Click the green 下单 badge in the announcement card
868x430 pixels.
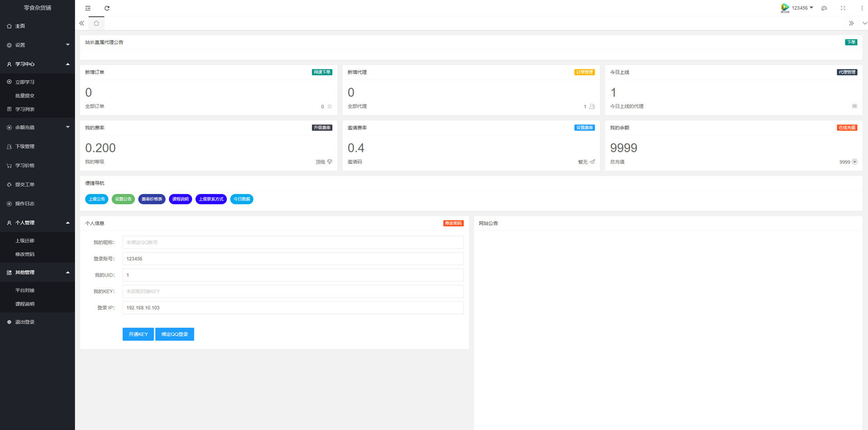coord(851,42)
